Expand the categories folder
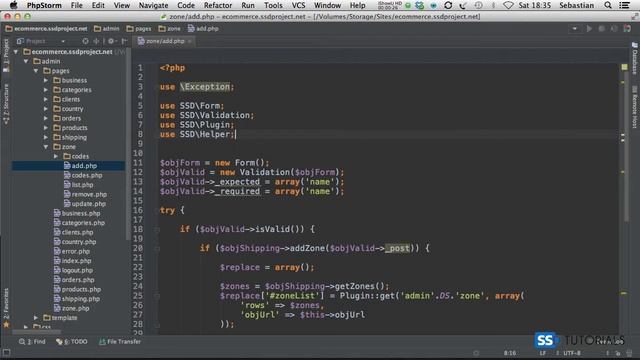 tap(46, 90)
